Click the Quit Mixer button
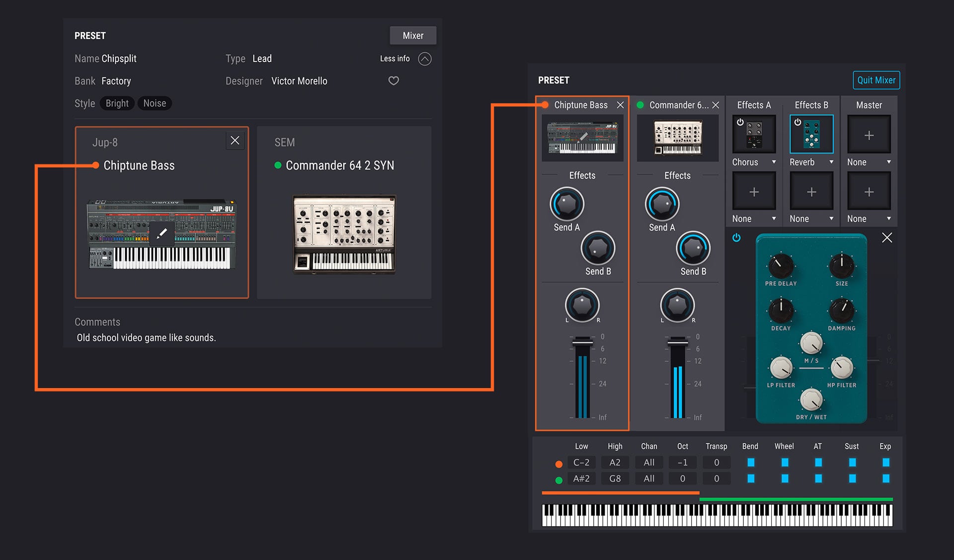The image size is (954, 560). tap(876, 80)
